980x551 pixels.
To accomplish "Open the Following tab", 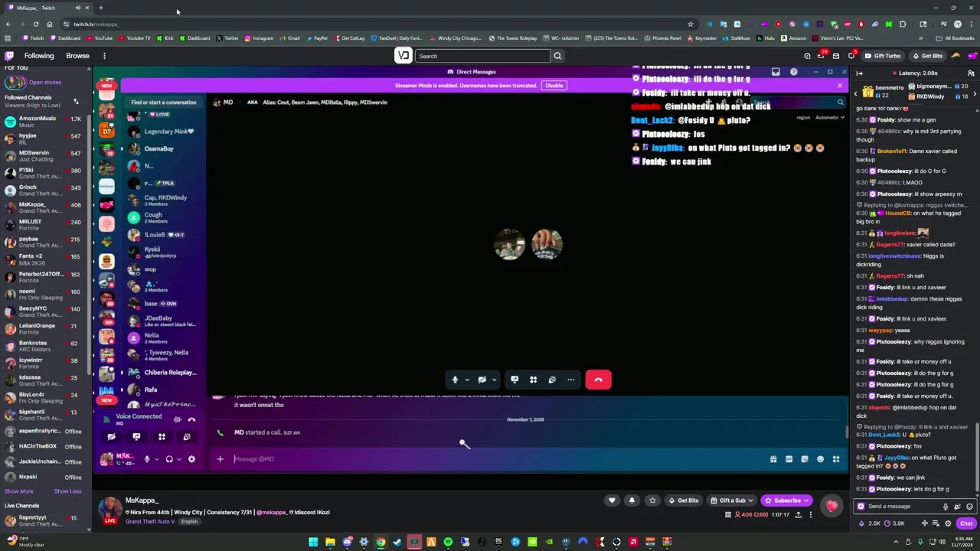I will click(39, 56).
